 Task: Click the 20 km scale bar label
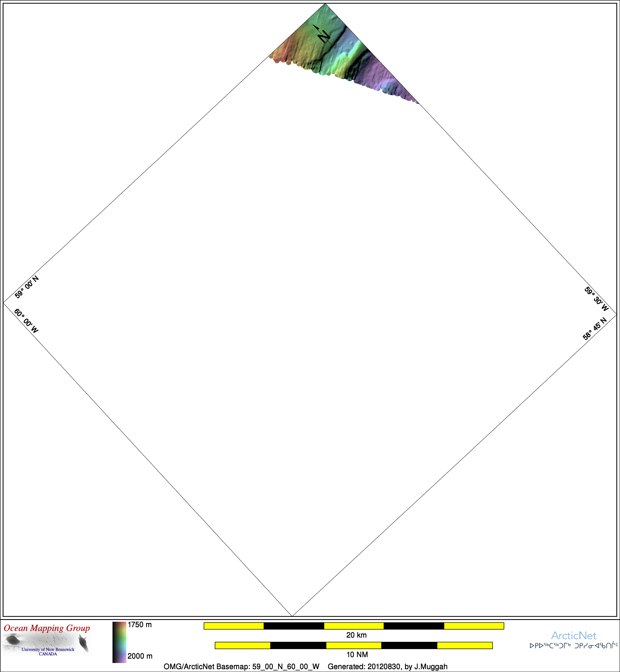tap(356, 635)
